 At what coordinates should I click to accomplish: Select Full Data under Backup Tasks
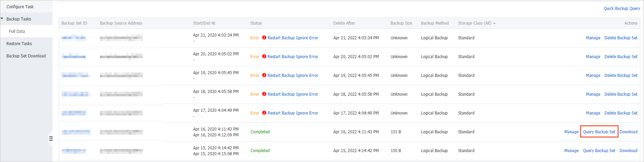pyautogui.click(x=17, y=31)
